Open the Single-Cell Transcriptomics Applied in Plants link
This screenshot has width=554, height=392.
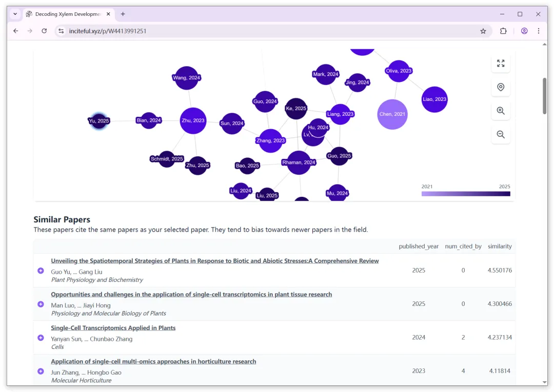pos(113,328)
